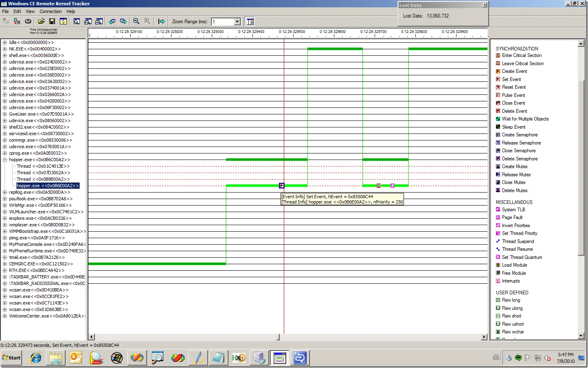Screen dimensions: 588x368
Task: Click the right-pointing cyan arrow toolbar icon
Action: click(123, 22)
